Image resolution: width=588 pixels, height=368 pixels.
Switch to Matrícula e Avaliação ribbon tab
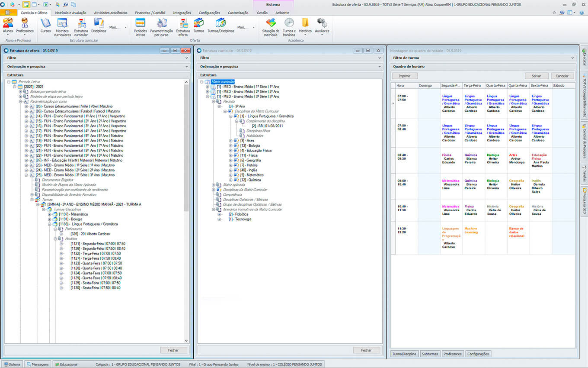[70, 13]
